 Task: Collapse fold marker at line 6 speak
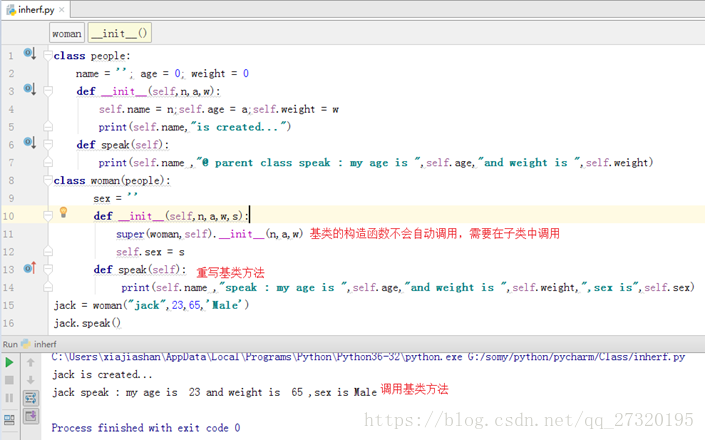click(48, 145)
